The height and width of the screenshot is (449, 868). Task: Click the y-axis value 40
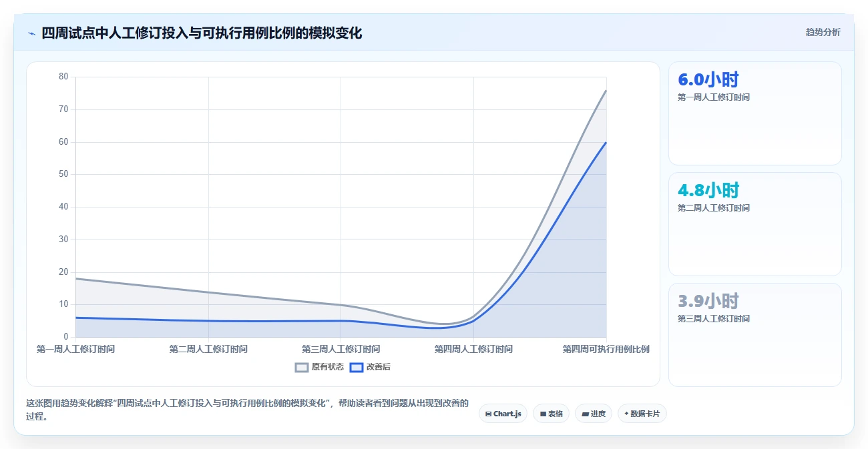[x=64, y=207]
